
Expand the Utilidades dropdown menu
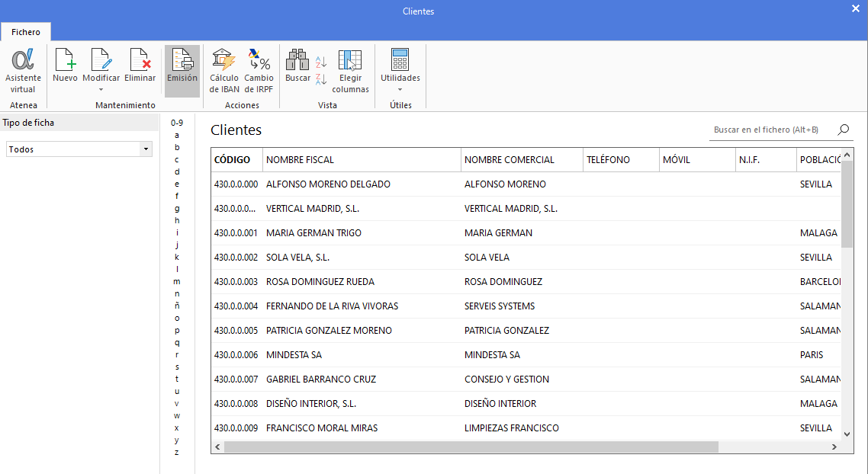click(x=400, y=89)
